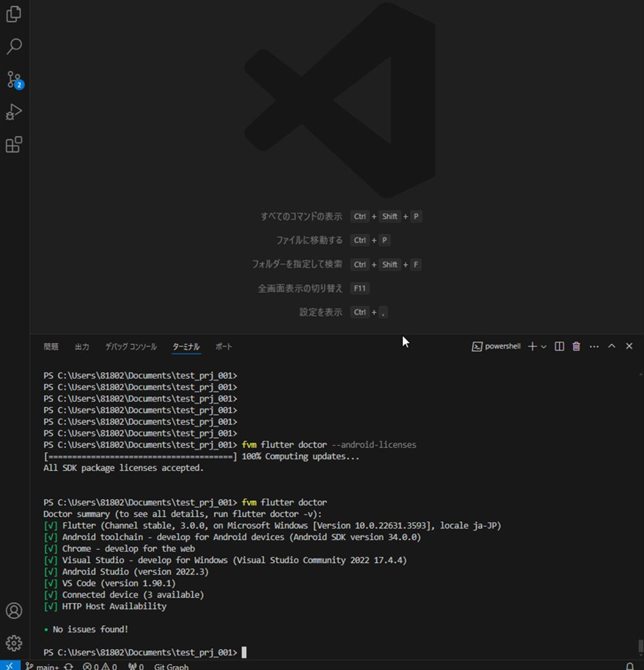The image size is (644, 670).
Task: Switch to the 問題 tab
Action: click(x=51, y=347)
